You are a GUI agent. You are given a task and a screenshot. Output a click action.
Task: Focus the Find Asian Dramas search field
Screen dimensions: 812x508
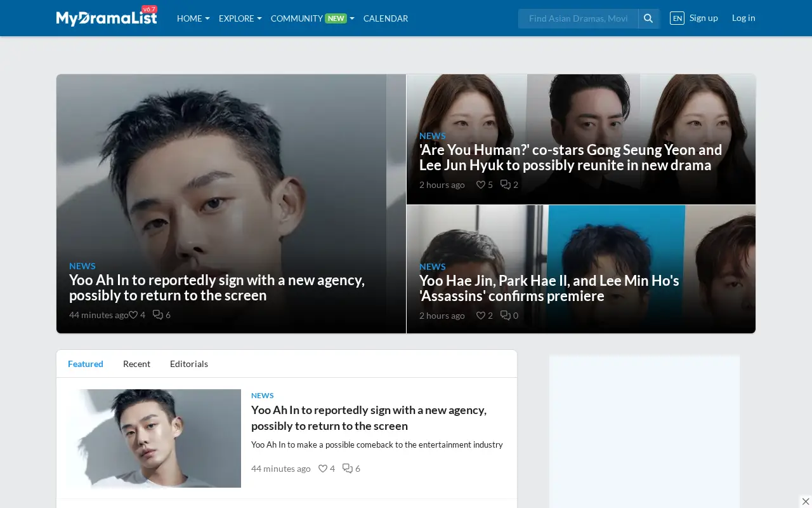(x=578, y=18)
